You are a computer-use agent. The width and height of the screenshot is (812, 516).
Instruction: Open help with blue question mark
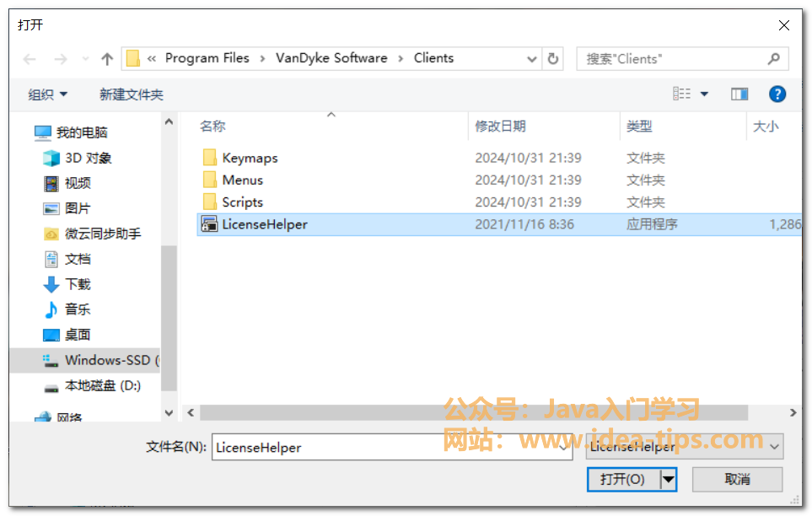[x=777, y=94]
